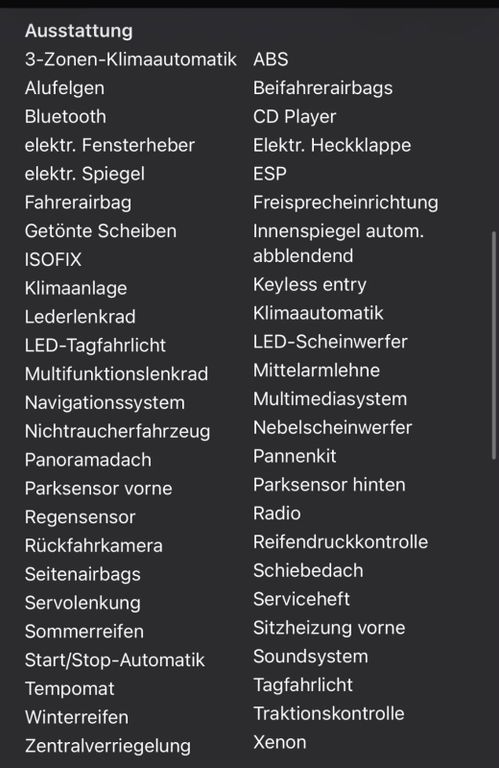
Task: Click the ISOFIX entry
Action: [53, 260]
